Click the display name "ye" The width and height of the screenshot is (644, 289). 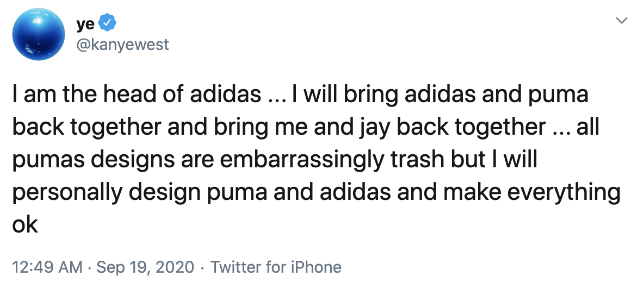[x=86, y=24]
